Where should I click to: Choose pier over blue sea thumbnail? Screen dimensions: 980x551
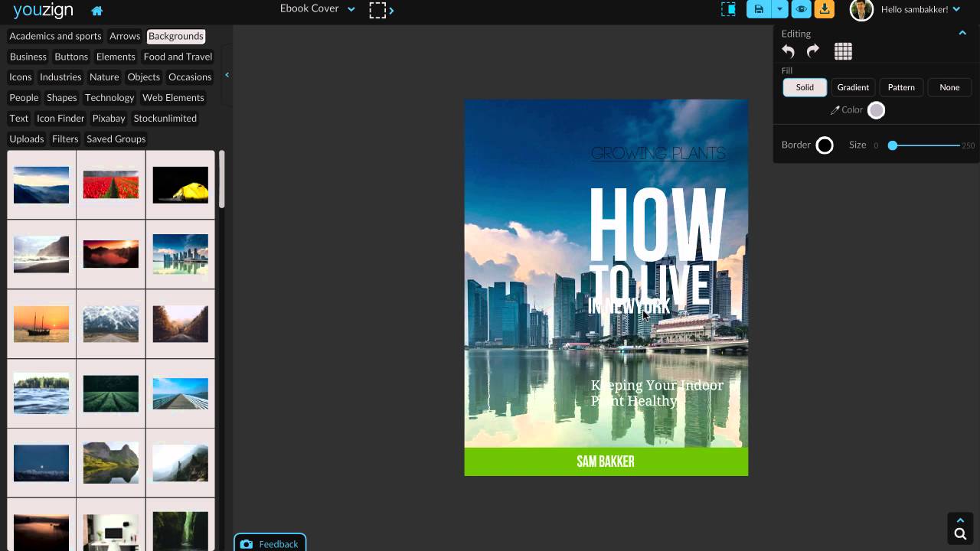(x=181, y=393)
